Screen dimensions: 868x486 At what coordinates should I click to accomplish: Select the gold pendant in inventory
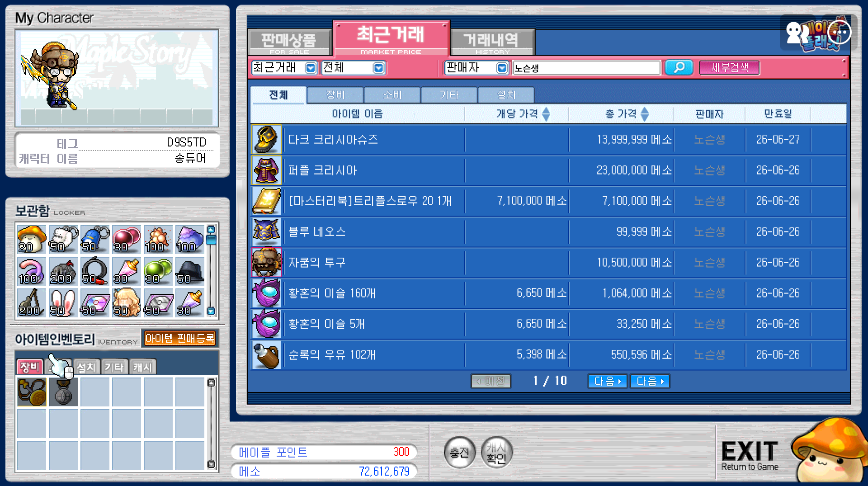[32, 392]
